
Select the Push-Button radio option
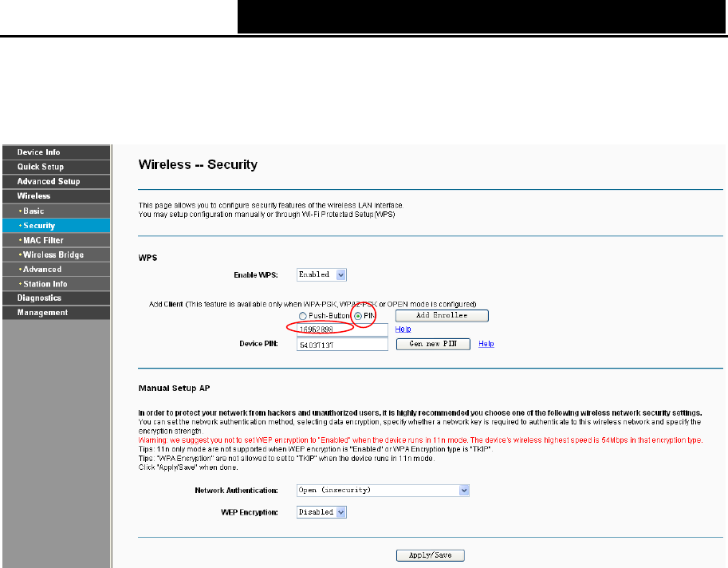pos(303,316)
